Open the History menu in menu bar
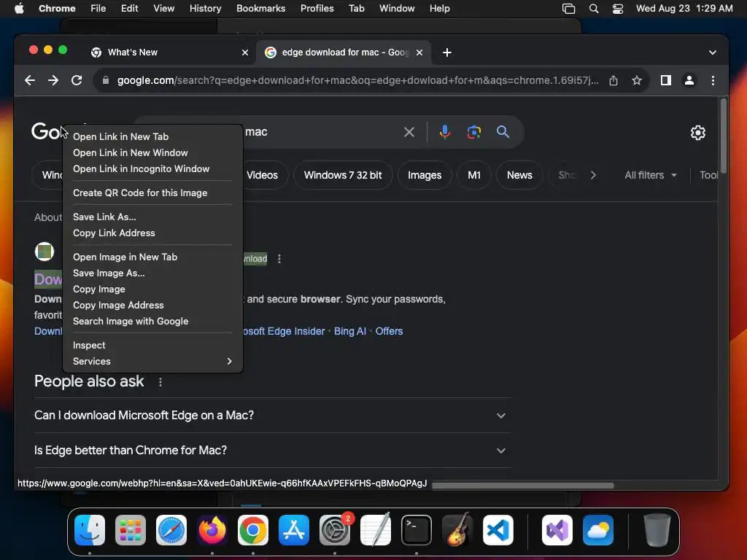 [205, 9]
